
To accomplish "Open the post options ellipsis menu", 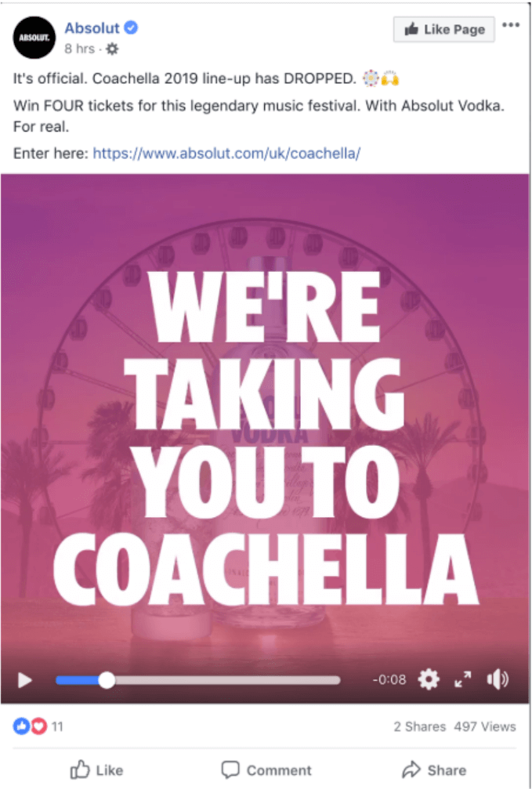I will tap(512, 26).
